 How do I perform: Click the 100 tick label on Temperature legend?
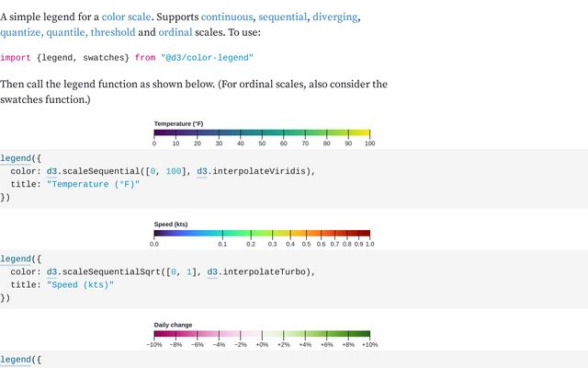tap(369, 144)
